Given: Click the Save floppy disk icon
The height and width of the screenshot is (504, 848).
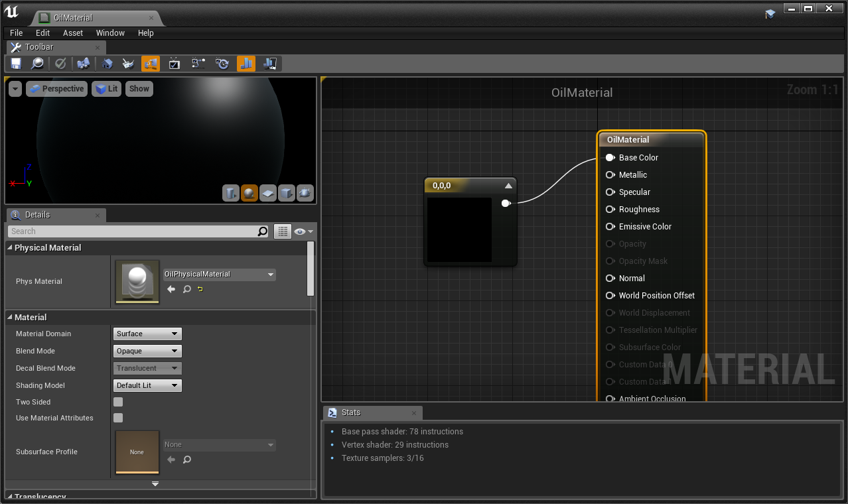Looking at the screenshot, I should [x=16, y=64].
